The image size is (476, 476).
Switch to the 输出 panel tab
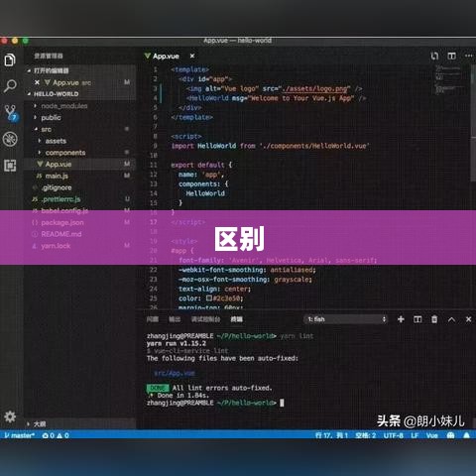(x=175, y=319)
